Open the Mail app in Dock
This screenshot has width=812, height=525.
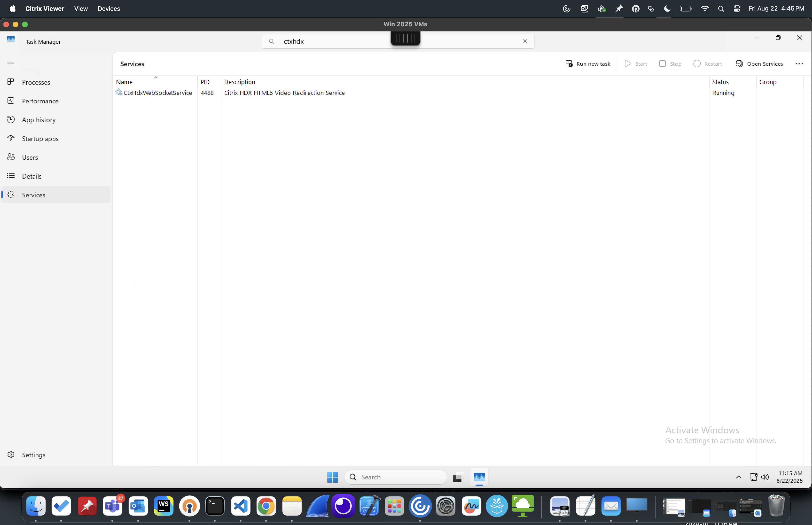coord(611,506)
